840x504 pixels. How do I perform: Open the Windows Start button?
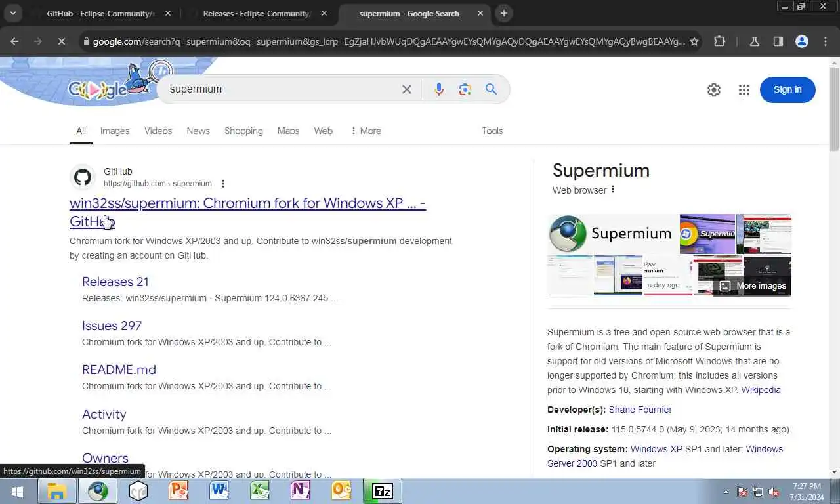click(18, 491)
